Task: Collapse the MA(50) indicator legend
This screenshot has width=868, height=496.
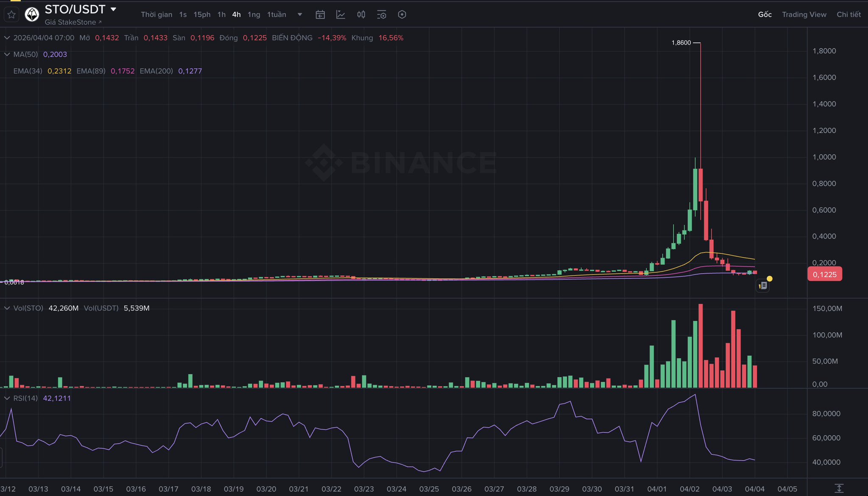Action: [x=7, y=54]
